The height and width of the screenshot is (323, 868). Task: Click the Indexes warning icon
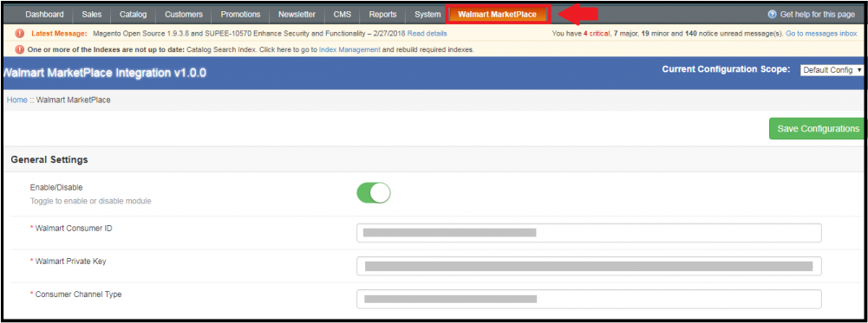pyautogui.click(x=20, y=49)
